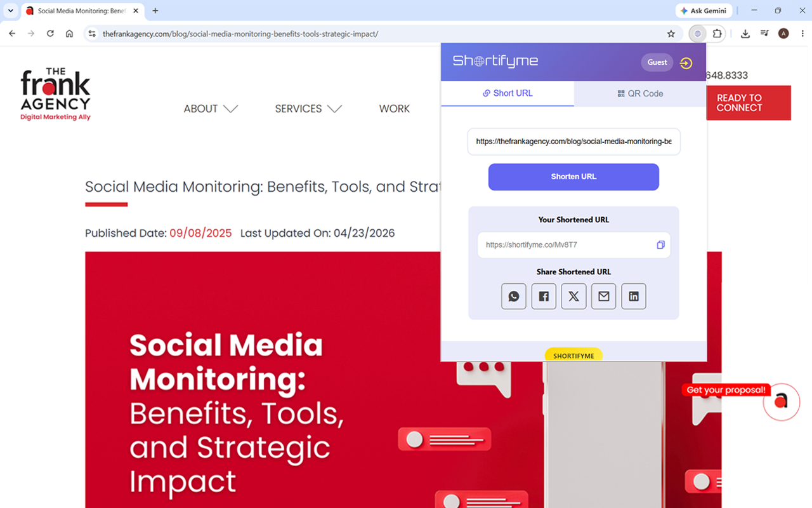Expand the ABOUT menu
The image size is (812, 508).
pyautogui.click(x=211, y=109)
